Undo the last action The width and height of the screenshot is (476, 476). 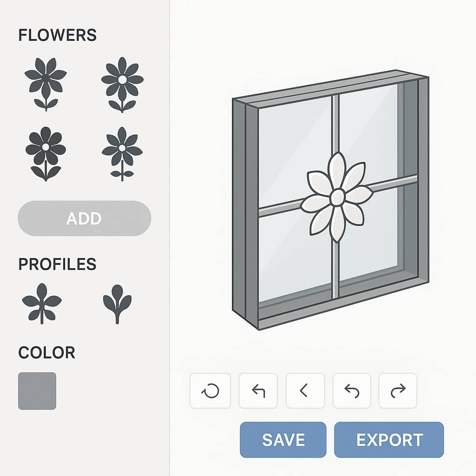(352, 390)
